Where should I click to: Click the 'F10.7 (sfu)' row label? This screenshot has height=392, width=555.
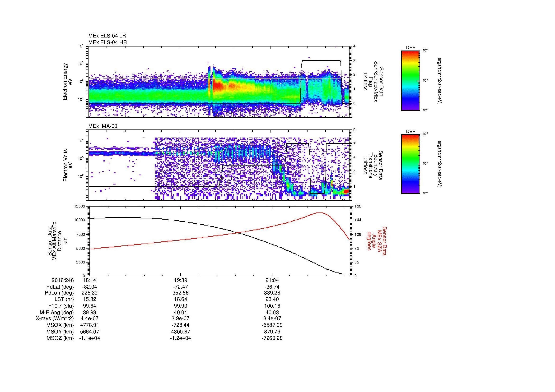[61, 306]
